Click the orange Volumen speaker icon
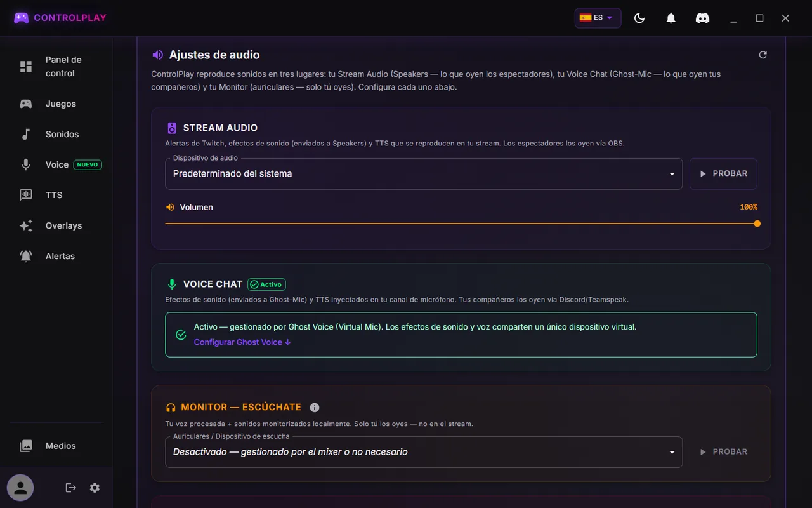This screenshot has width=812, height=508. (170, 207)
